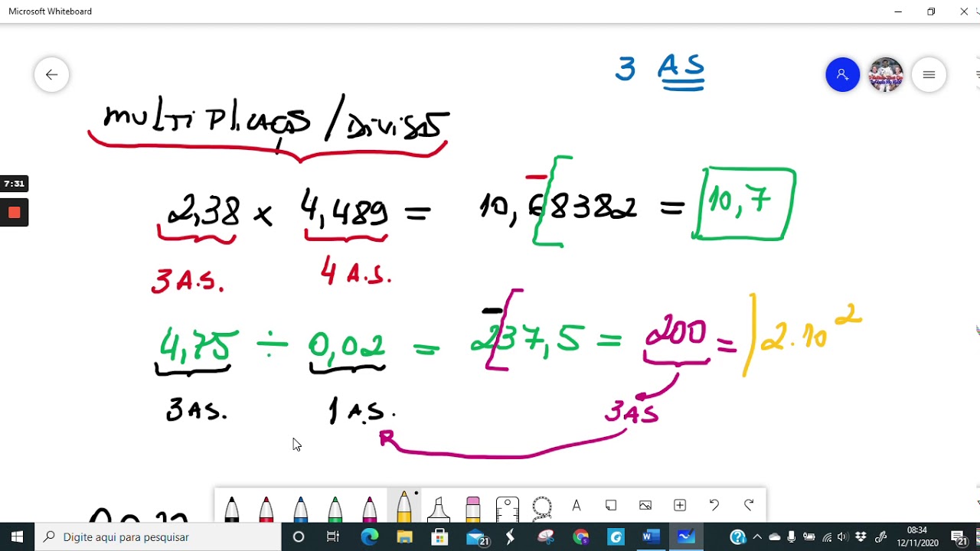
Task: Select the green pen
Action: 335,509
